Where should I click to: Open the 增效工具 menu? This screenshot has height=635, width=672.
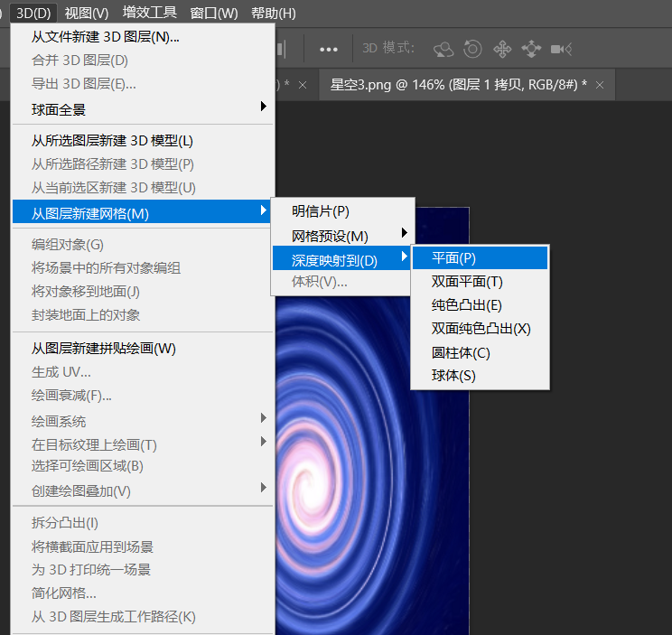click(x=150, y=13)
